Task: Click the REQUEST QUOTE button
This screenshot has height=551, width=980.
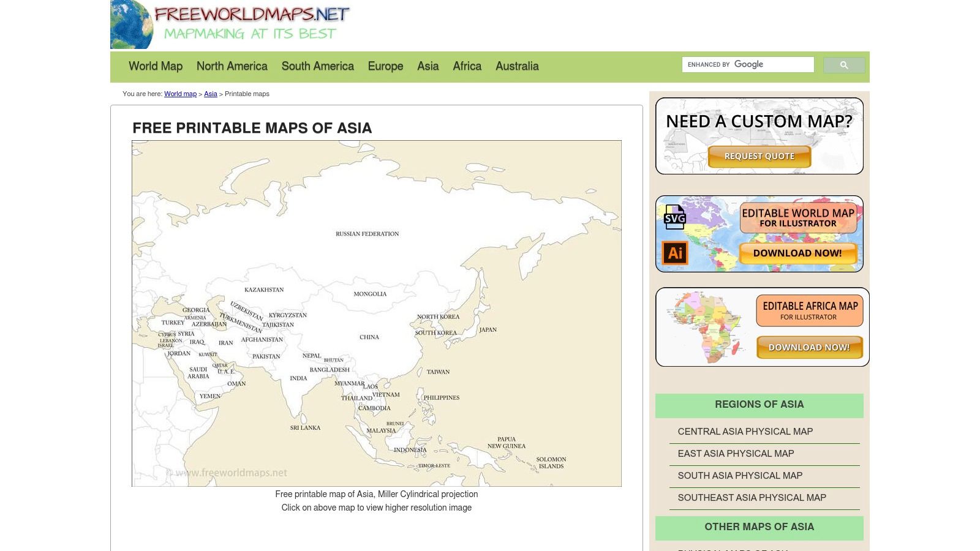Action: (x=758, y=156)
